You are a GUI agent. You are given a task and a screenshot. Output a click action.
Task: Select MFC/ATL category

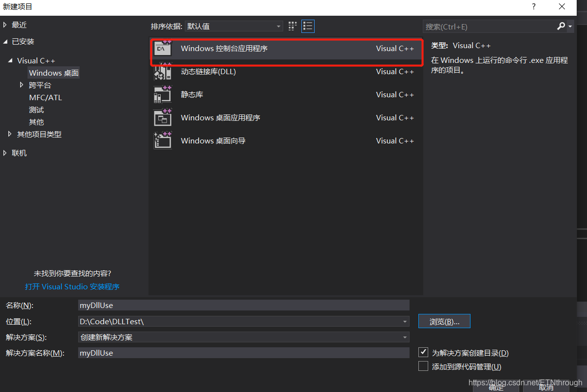(45, 97)
